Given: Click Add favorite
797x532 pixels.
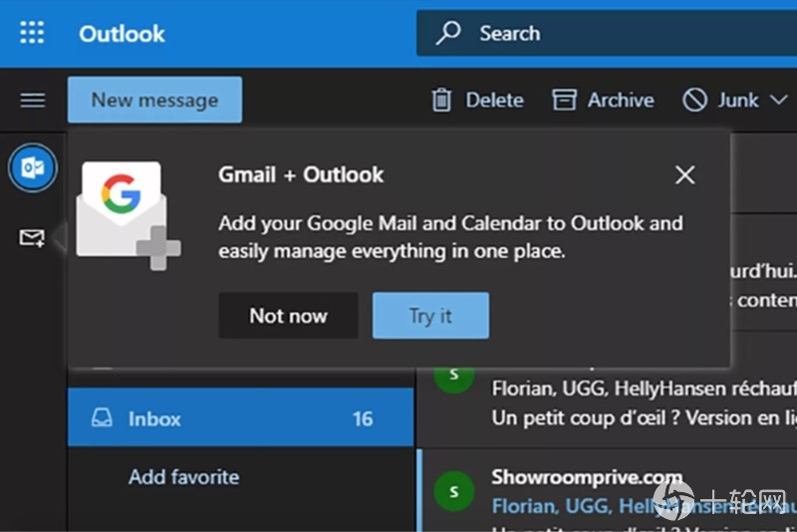Looking at the screenshot, I should click(x=184, y=477).
